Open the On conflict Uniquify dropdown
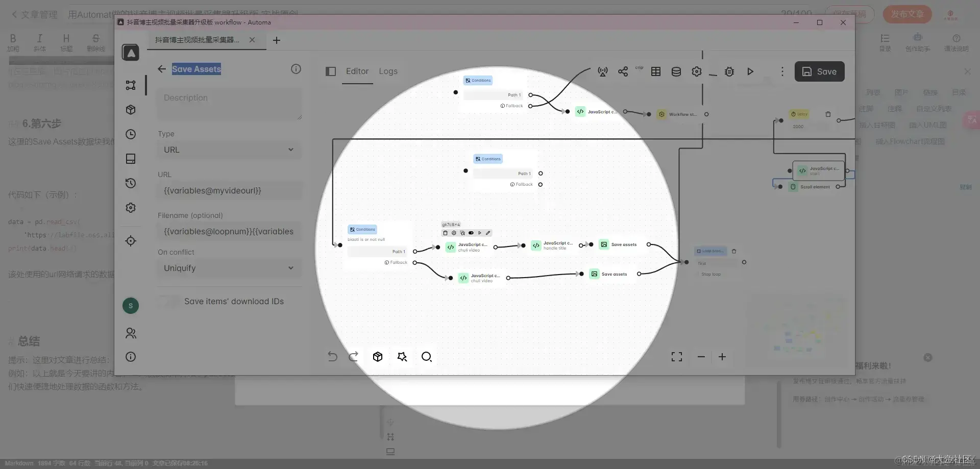This screenshot has width=980, height=469. [229, 268]
